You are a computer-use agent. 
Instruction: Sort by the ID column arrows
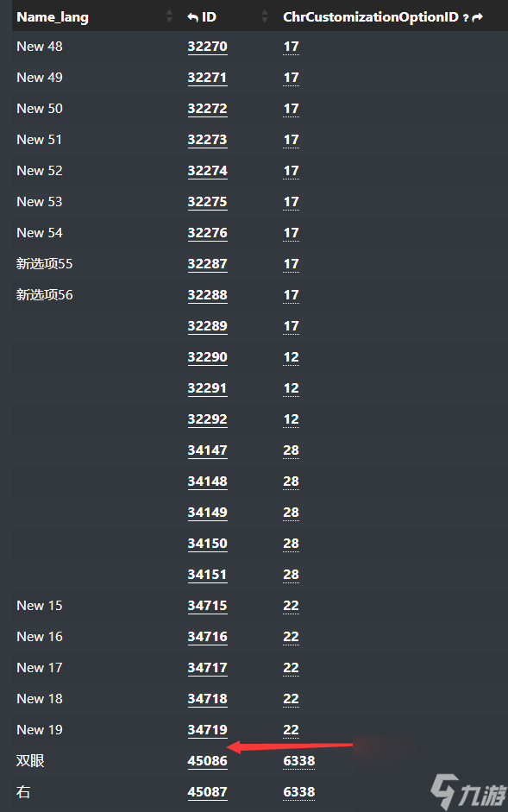point(265,16)
